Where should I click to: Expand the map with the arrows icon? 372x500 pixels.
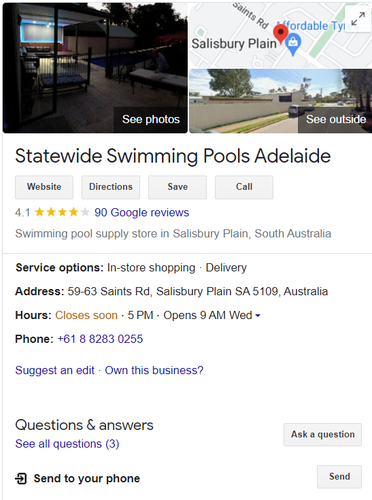(x=358, y=19)
